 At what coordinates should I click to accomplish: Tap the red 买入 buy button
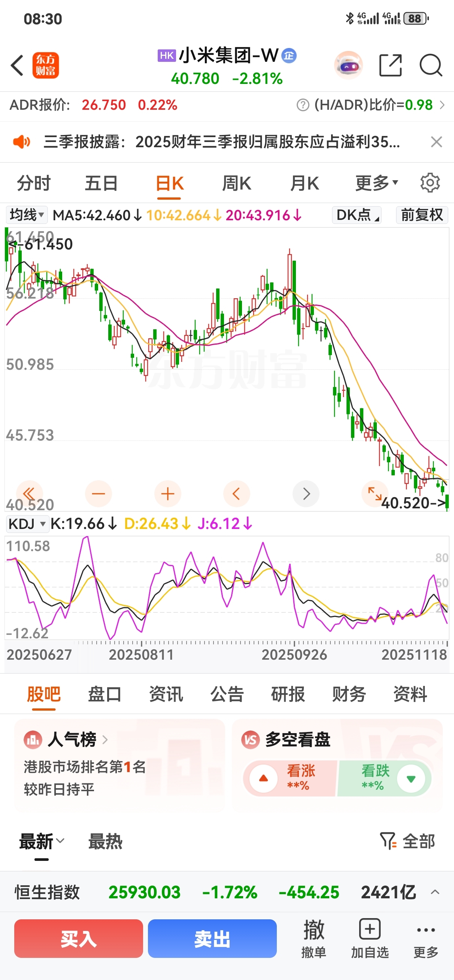pyautogui.click(x=79, y=938)
